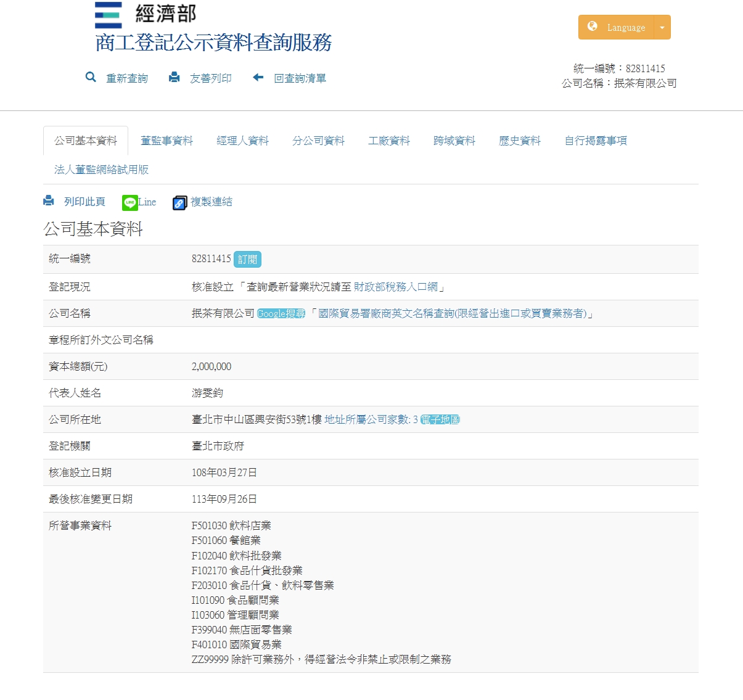This screenshot has width=743, height=700.
Task: Click the date 113年09月26日
Action: pos(224,499)
